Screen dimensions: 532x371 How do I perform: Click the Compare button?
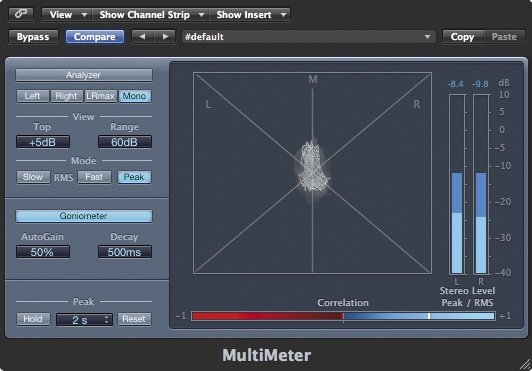[95, 37]
